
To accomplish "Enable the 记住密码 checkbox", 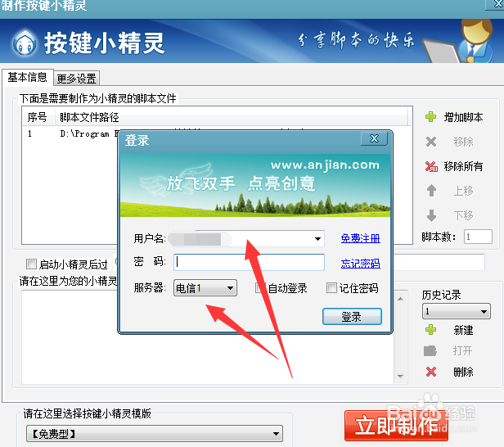I will (331, 288).
